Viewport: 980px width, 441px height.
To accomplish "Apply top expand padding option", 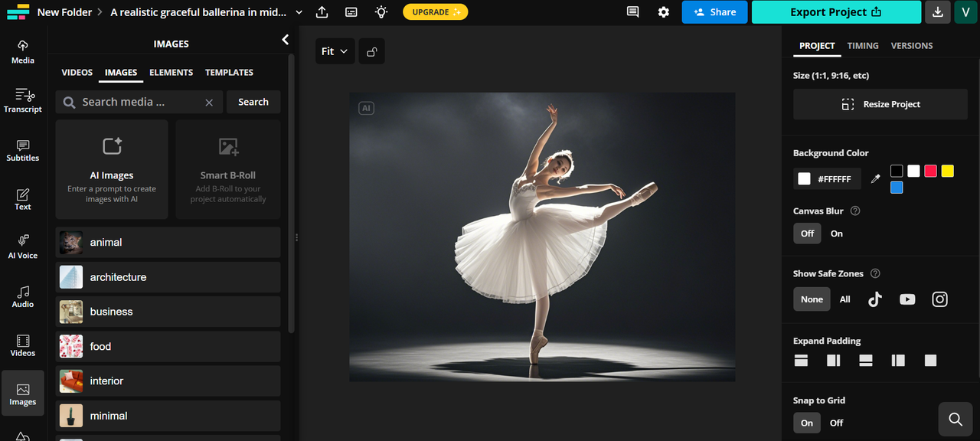I will point(801,361).
